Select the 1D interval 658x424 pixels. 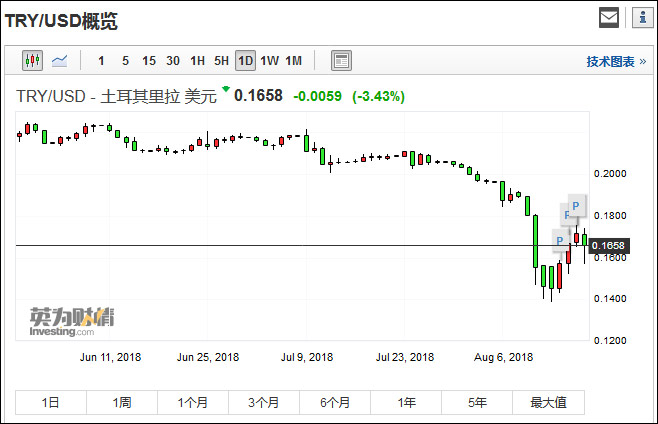245,61
